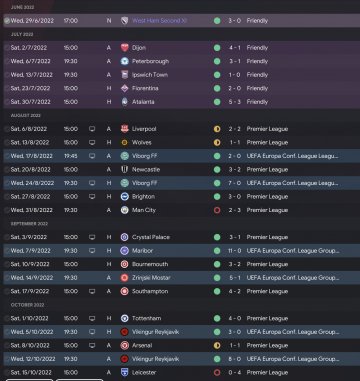
Task: Toggle the checked circle on West Ham Second XI row
Action: tap(7, 21)
